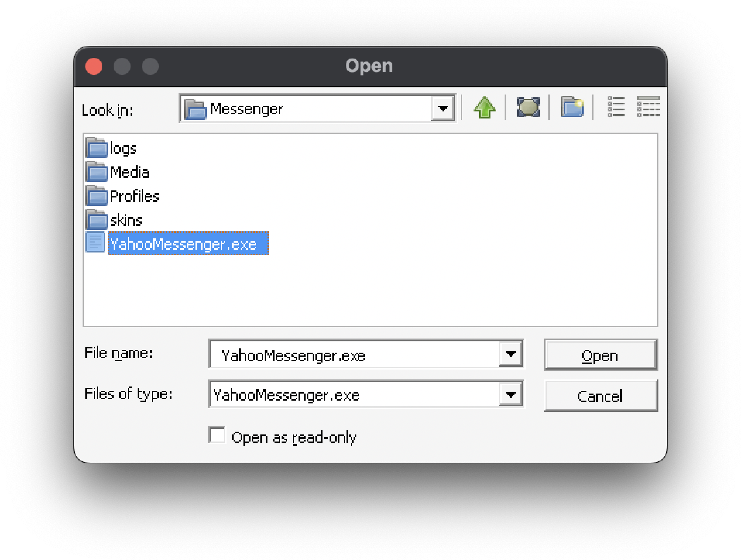
Task: Click the Files of type field text
Action: click(x=287, y=395)
